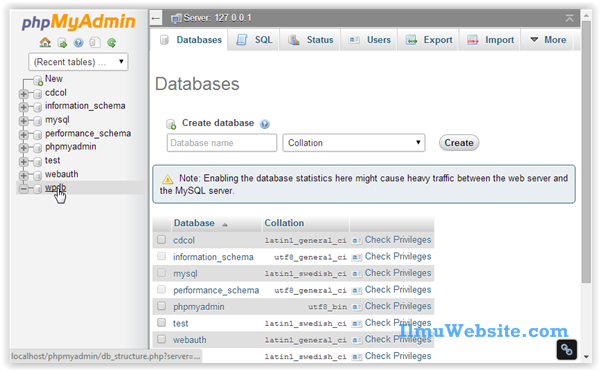This screenshot has height=371, width=600.
Task: Click the New database icon in tree
Action: (38, 80)
